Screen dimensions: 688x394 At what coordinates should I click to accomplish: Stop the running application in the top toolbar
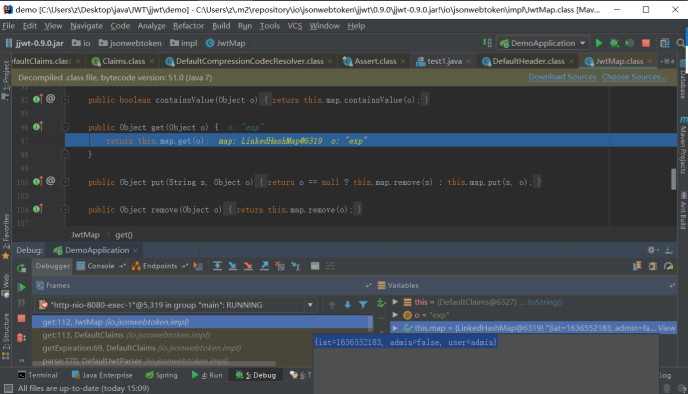[x=646, y=43]
